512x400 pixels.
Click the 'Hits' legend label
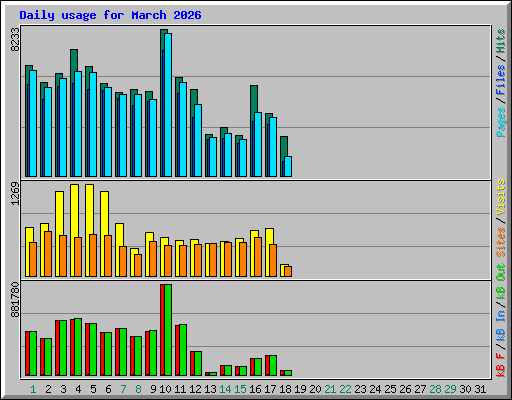point(501,41)
